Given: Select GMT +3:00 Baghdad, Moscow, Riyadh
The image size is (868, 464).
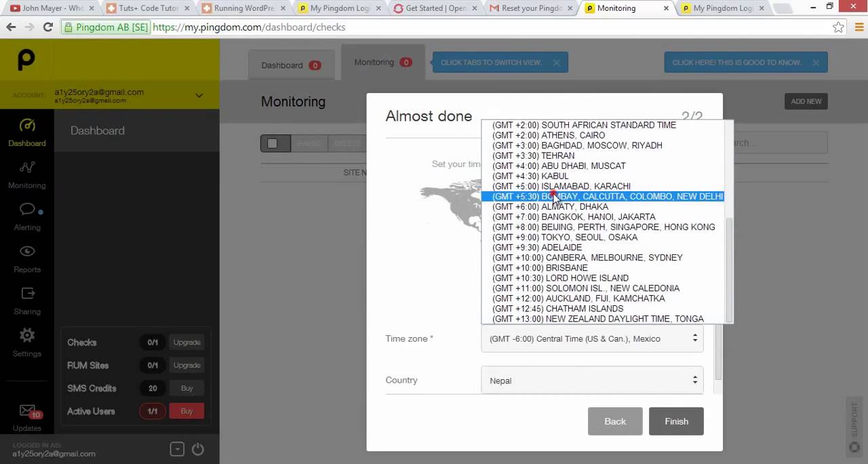Looking at the screenshot, I should click(x=604, y=145).
